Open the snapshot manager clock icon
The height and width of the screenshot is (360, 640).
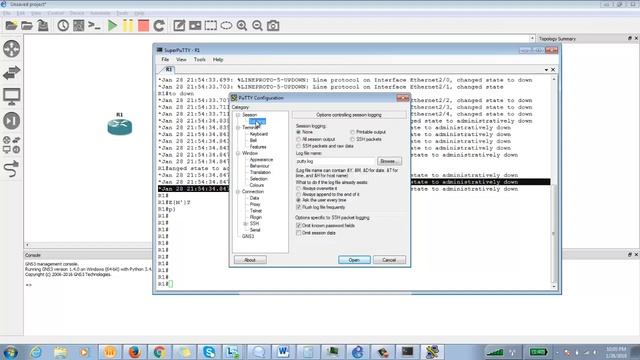[63, 26]
